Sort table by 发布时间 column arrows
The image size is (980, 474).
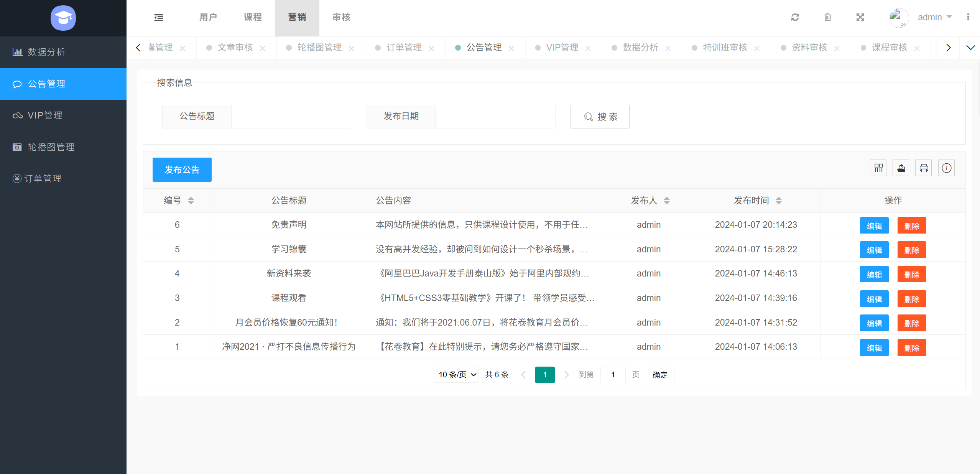[x=778, y=201]
